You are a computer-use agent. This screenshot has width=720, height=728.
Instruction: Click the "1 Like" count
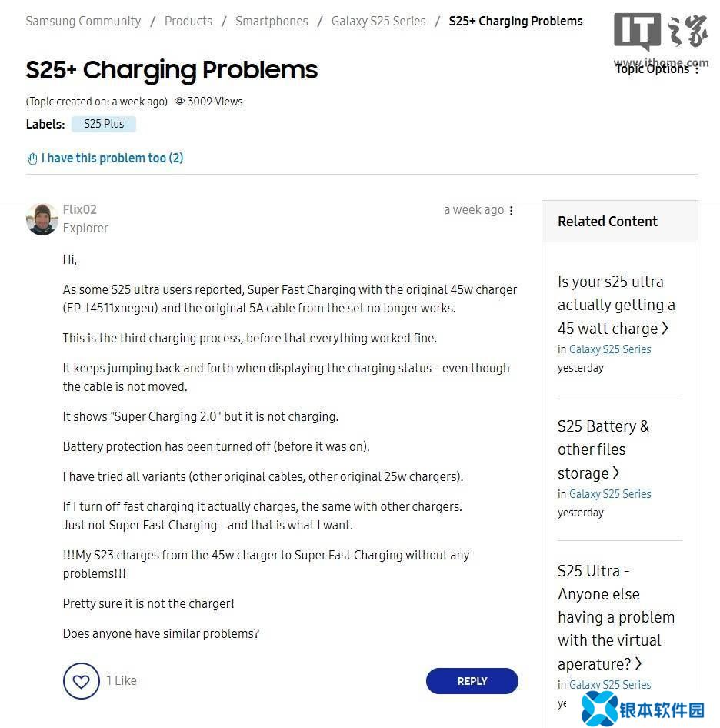tap(122, 680)
